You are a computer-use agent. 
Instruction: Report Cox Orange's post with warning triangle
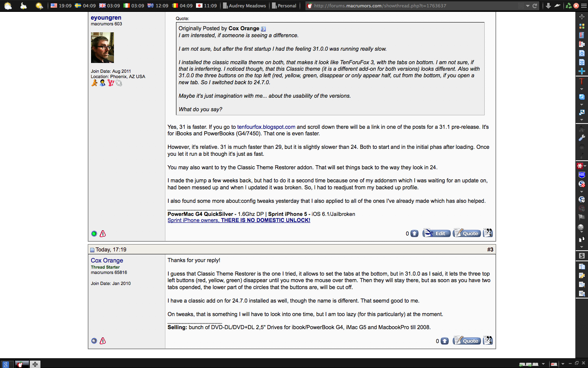pos(103,341)
